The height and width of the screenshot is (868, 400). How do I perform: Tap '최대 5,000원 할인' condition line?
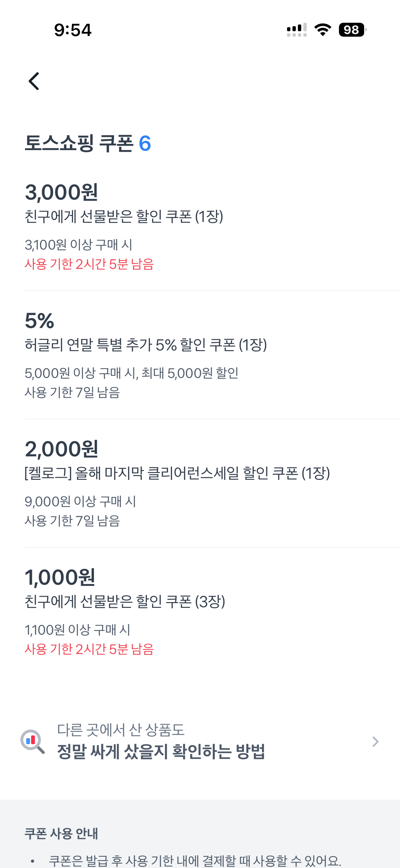coord(190,373)
